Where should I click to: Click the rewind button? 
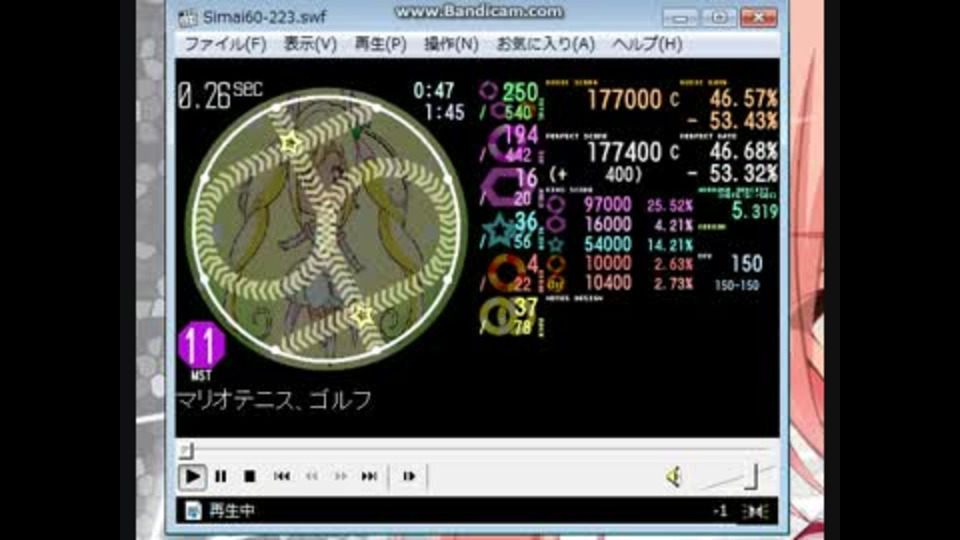pos(312,476)
